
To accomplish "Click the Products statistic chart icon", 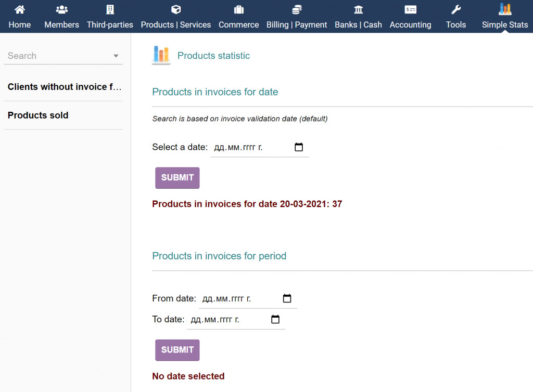I will pyautogui.click(x=161, y=55).
